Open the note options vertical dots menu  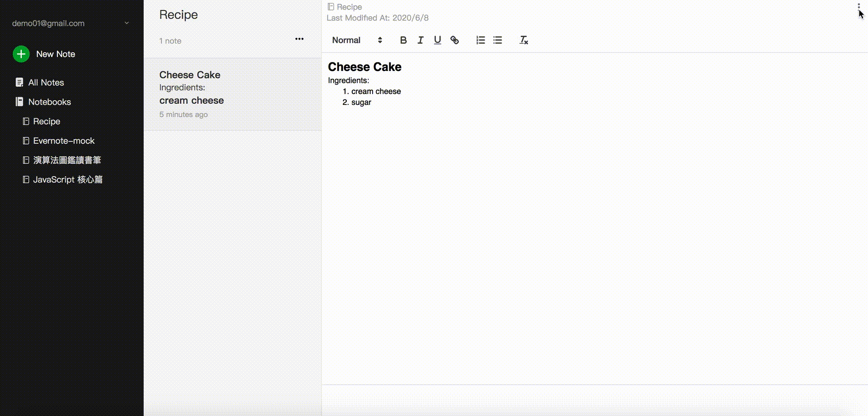[859, 8]
